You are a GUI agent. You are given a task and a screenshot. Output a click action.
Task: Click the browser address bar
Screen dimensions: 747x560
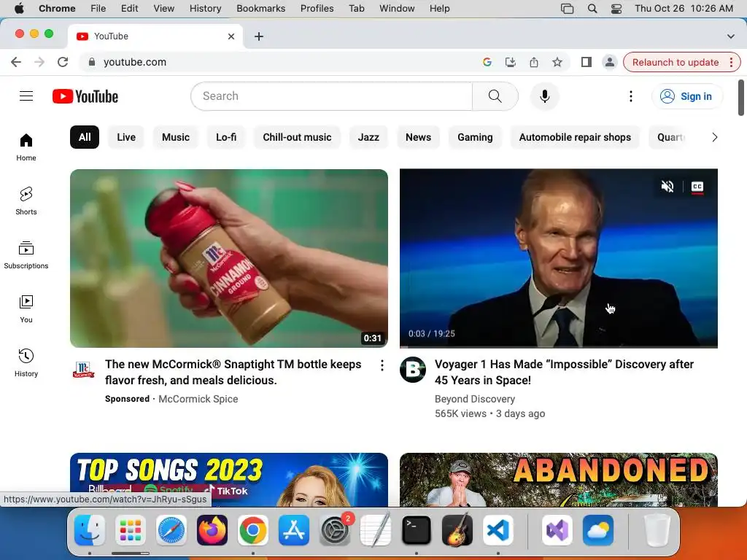point(286,62)
